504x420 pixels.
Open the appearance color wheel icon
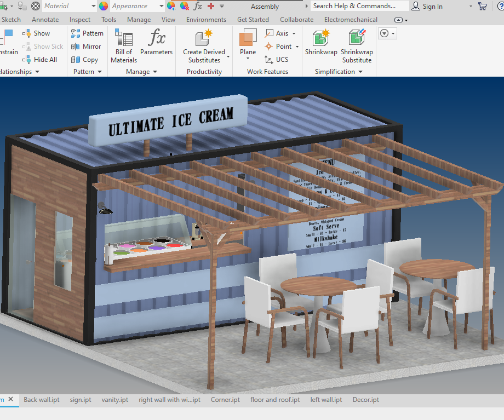click(x=104, y=6)
